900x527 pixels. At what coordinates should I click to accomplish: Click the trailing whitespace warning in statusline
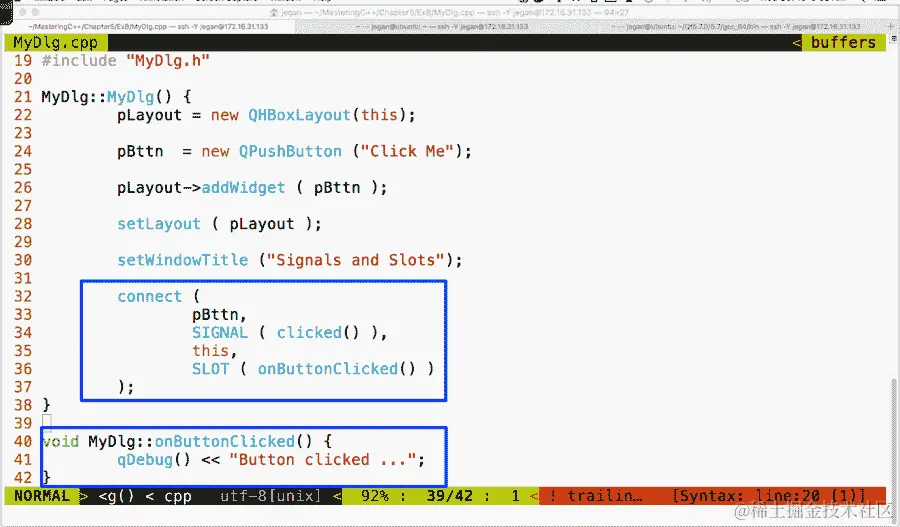pos(595,496)
